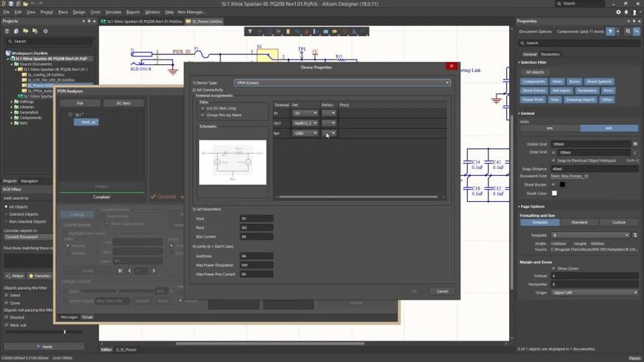Image resolution: width=644 pixels, height=362 pixels.
Task: Open Device Type dropdown VRM (Linear)
Action: [342, 83]
